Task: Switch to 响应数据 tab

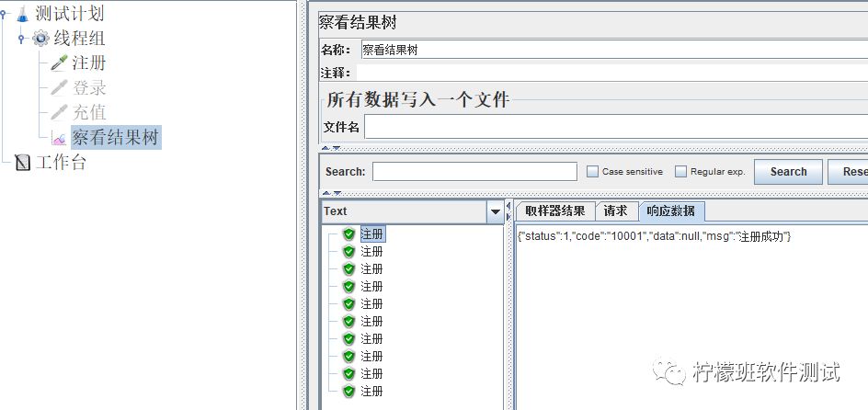Action: click(671, 211)
